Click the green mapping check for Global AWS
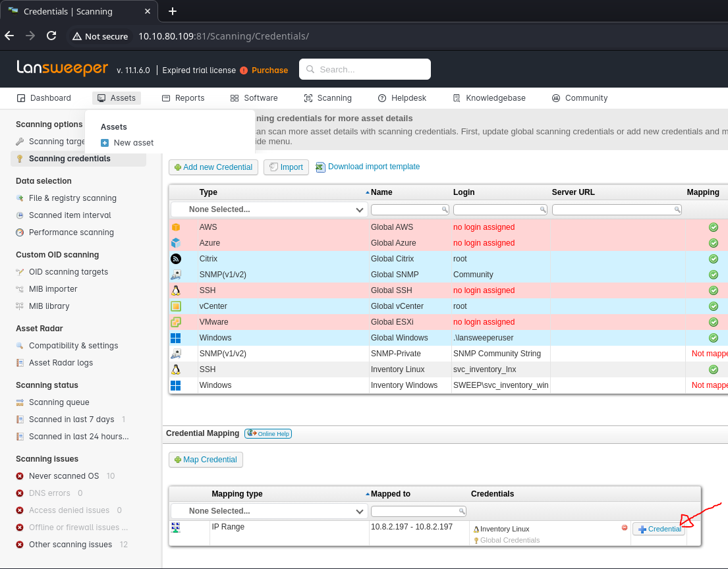 [x=713, y=227]
